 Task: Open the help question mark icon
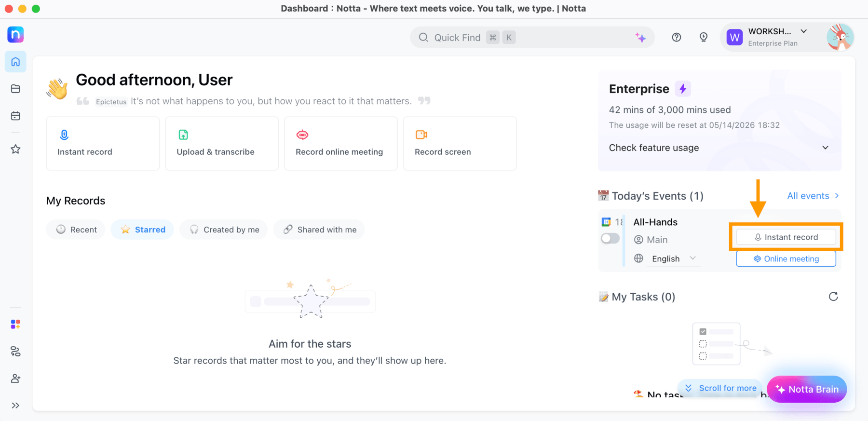pyautogui.click(x=677, y=37)
